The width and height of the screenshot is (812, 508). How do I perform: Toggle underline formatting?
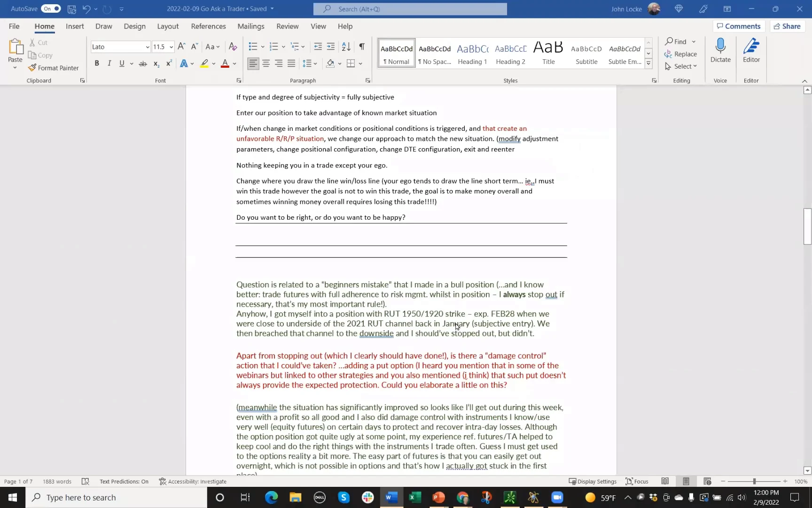(122, 63)
